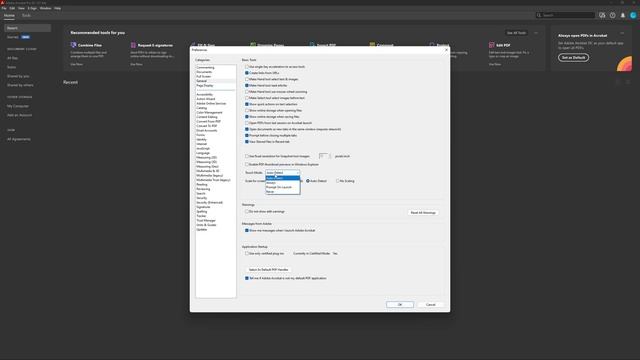Click the Set as Default button

[x=573, y=58]
